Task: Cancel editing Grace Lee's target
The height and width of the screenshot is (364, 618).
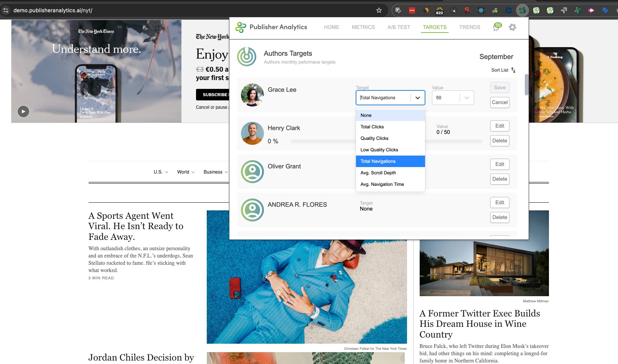Action: (x=500, y=102)
